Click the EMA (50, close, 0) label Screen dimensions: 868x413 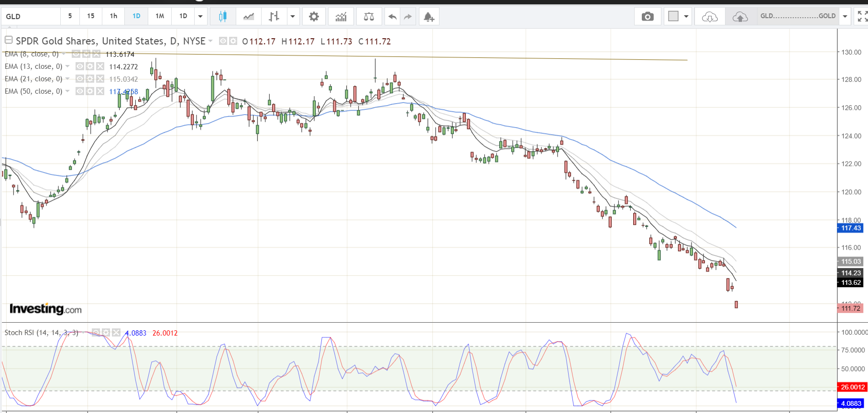pos(33,91)
